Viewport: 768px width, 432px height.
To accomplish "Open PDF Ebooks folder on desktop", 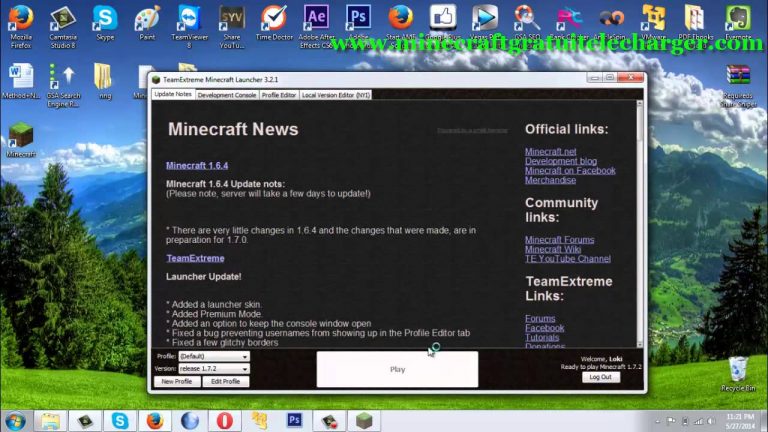I will point(696,22).
